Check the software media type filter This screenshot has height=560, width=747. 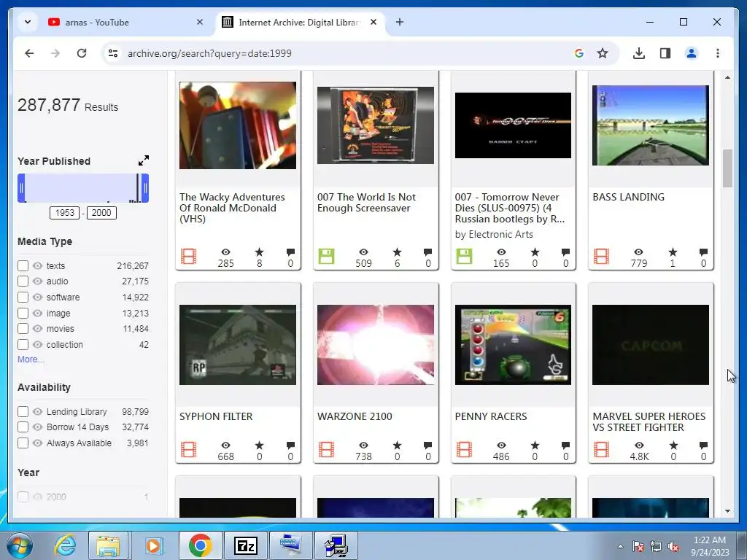point(23,297)
